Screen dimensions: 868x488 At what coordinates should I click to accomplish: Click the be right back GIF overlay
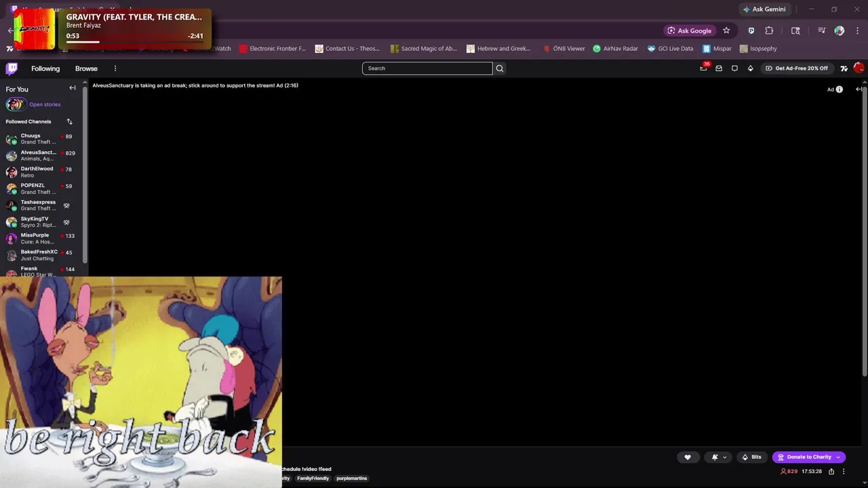141,382
